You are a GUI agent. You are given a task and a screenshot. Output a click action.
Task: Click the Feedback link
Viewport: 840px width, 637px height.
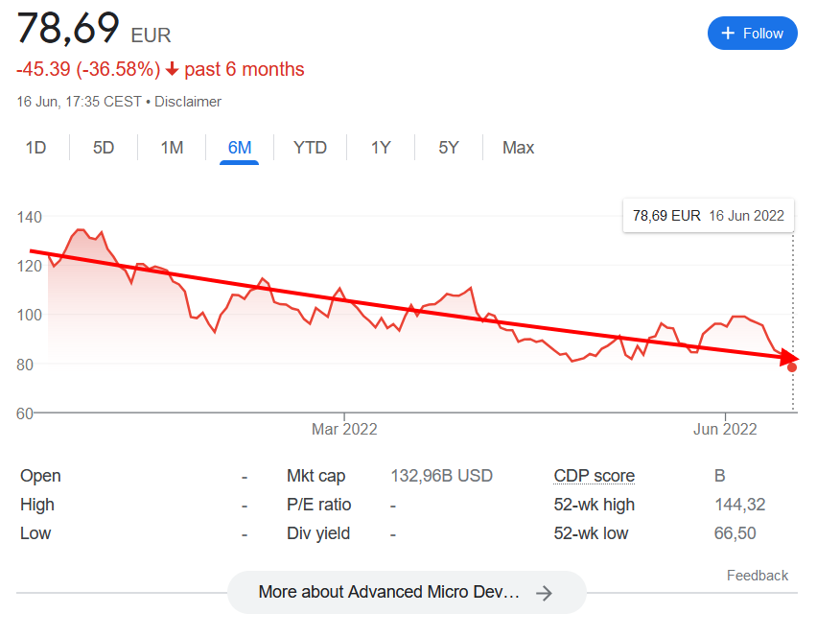(758, 576)
